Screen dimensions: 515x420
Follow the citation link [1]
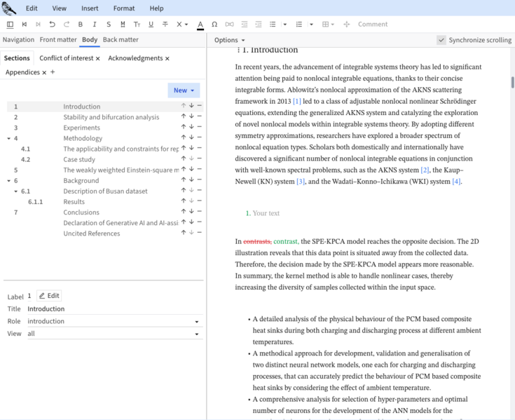[x=296, y=101]
